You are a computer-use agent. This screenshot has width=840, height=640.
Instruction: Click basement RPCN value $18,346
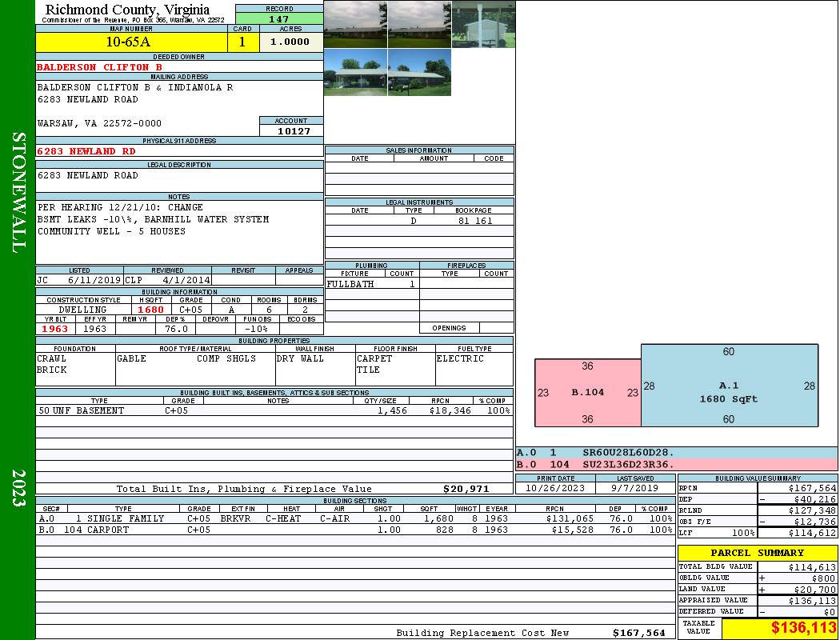[x=450, y=410]
